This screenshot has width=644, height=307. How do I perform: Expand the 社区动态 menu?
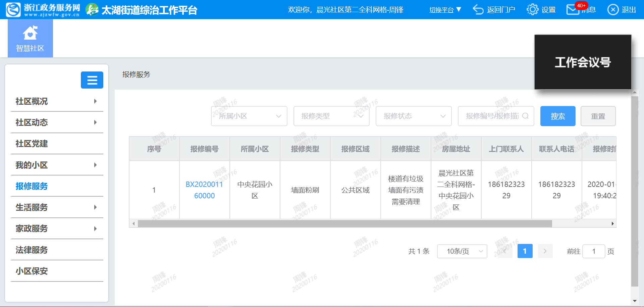[x=57, y=122]
